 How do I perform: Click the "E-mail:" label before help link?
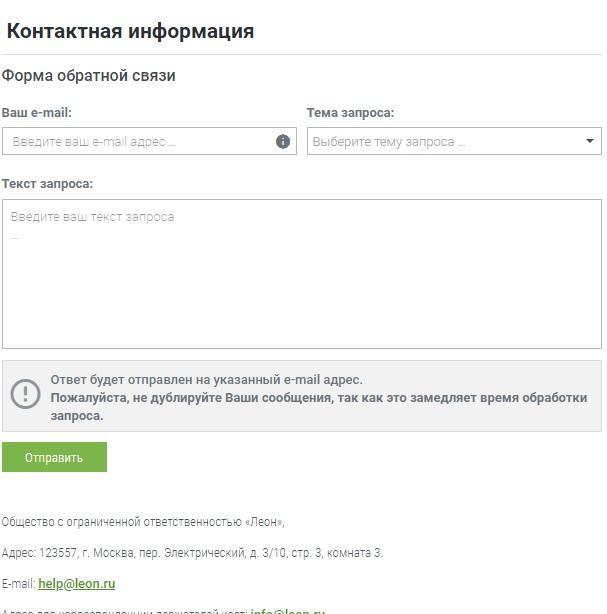point(18,584)
